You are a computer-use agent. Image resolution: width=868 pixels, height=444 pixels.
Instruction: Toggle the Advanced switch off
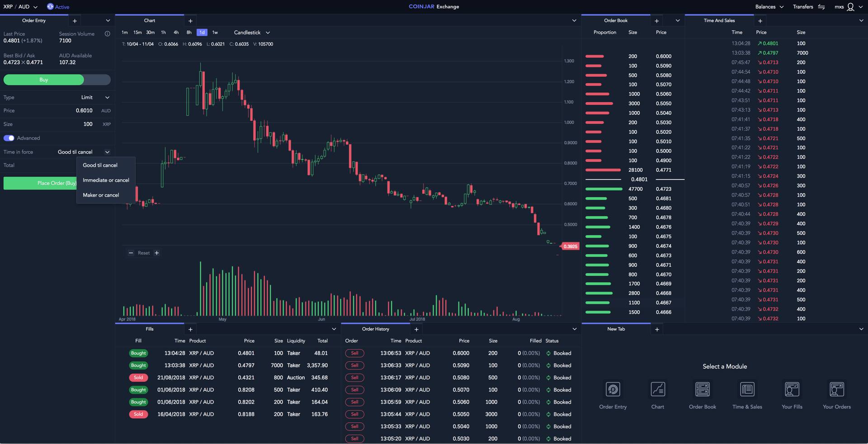[9, 138]
